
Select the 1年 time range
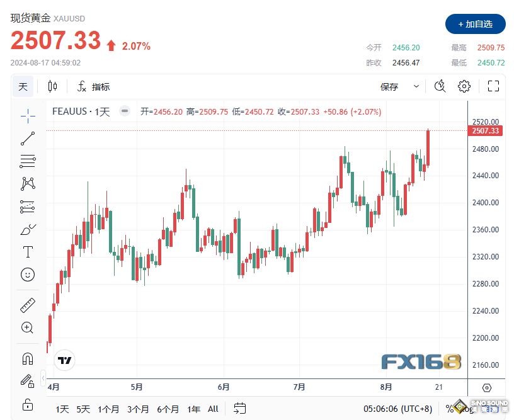[x=194, y=409]
